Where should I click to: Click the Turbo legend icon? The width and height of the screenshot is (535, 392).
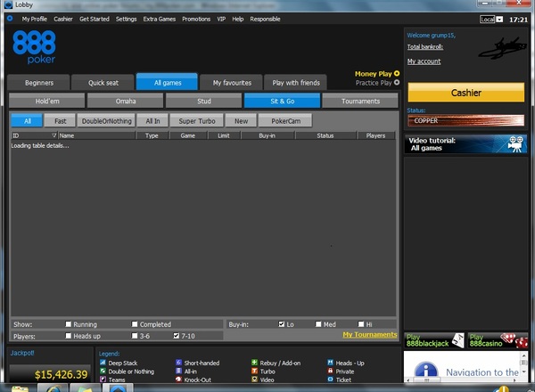tap(254, 371)
